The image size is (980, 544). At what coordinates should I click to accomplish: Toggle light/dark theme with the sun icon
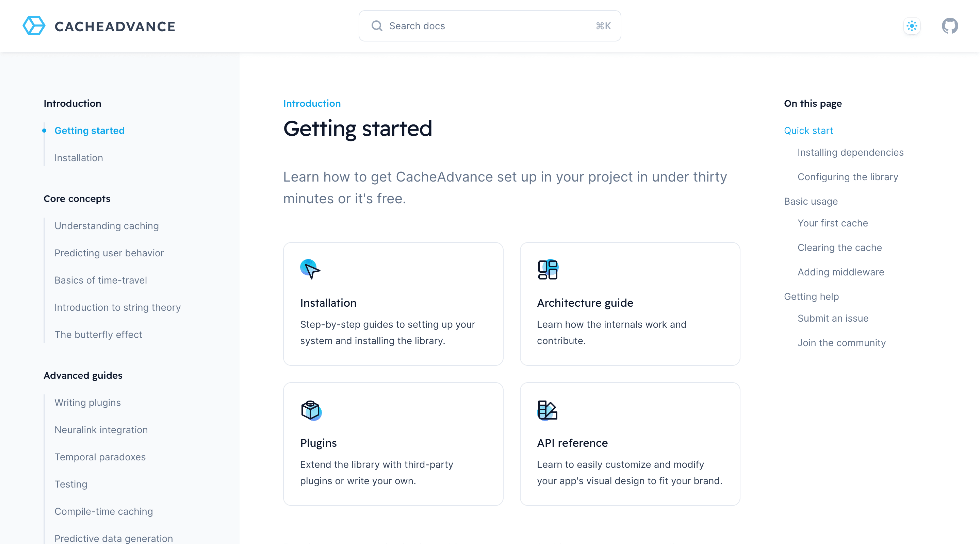point(912,26)
